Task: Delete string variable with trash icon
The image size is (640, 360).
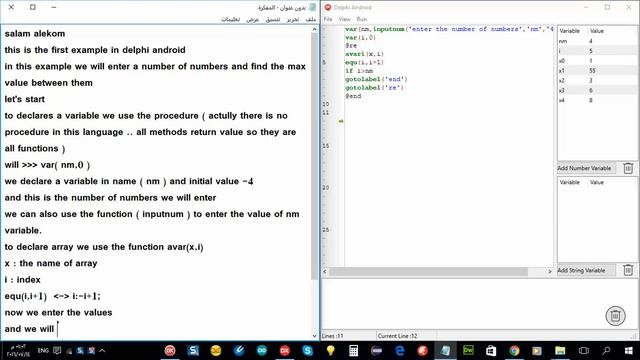Action: pyautogui.click(x=628, y=270)
